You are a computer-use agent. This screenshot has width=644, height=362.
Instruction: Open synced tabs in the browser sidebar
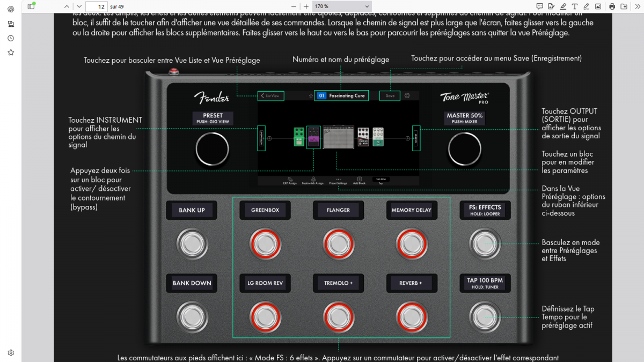pos(11,24)
